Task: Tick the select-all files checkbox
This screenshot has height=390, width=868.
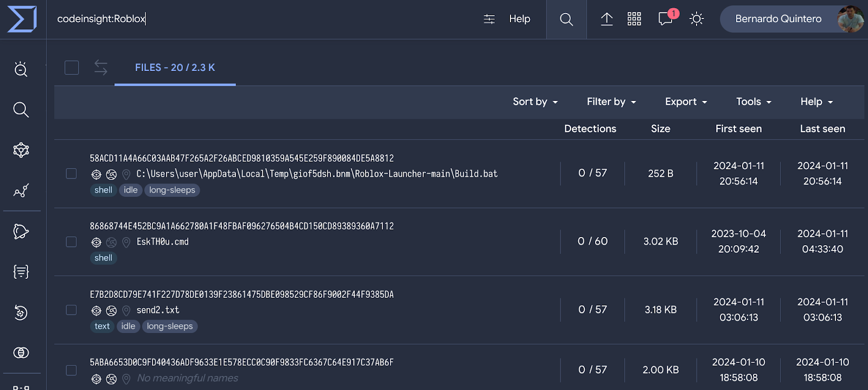Action: [72, 68]
